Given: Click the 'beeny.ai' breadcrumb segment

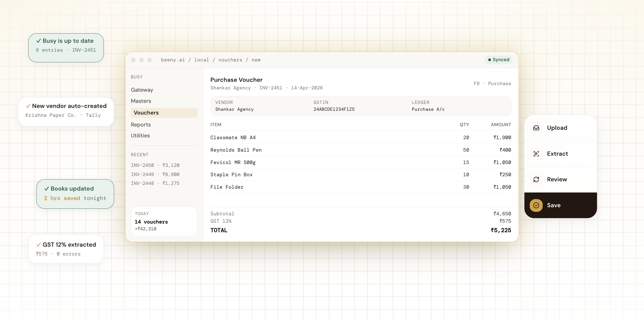Looking at the screenshot, I should [x=173, y=60].
